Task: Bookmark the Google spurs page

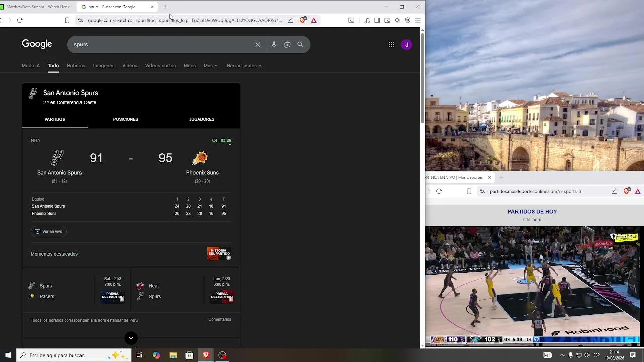Action: [x=67, y=20]
